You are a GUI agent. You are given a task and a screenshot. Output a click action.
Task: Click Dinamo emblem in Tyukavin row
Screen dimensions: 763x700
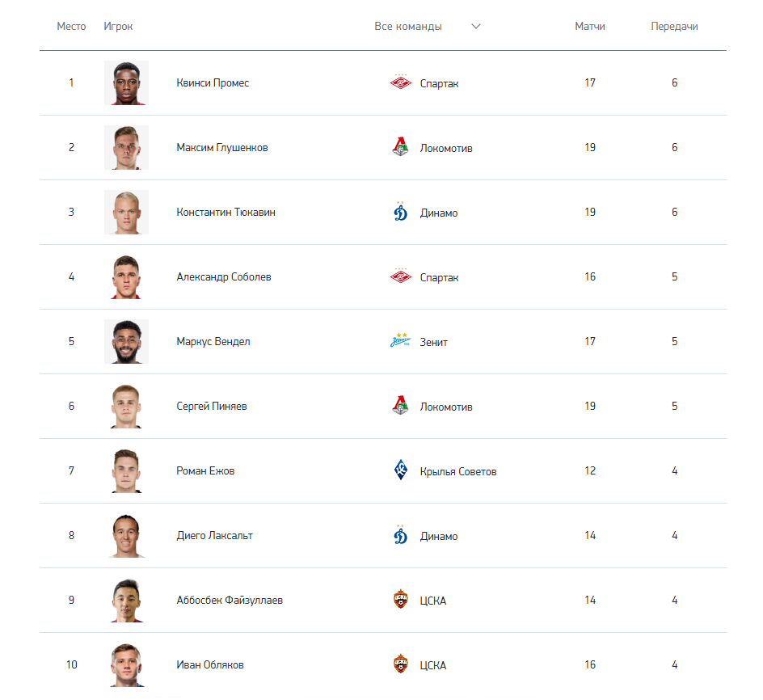400,212
